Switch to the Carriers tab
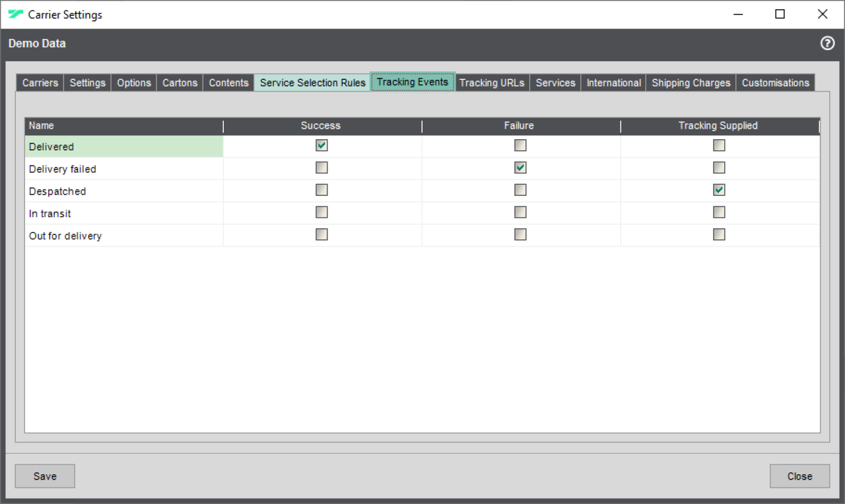 coord(40,82)
